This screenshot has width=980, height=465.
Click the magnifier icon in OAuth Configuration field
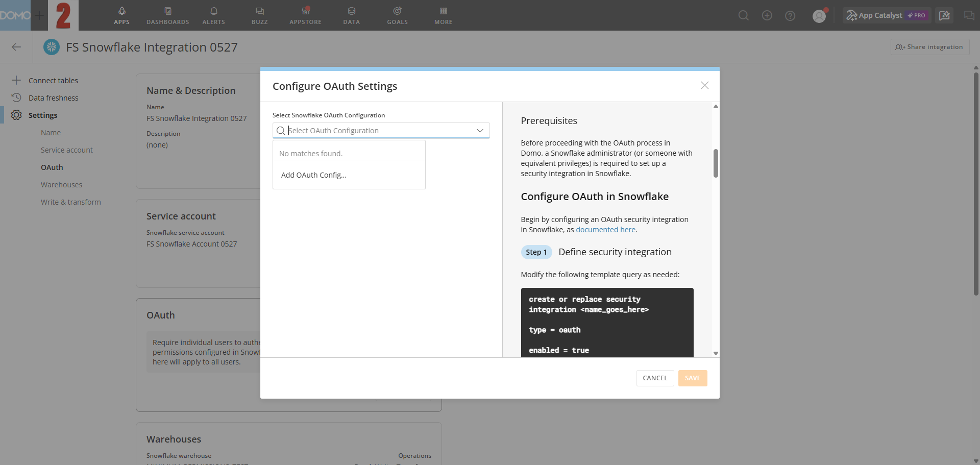[x=280, y=131]
